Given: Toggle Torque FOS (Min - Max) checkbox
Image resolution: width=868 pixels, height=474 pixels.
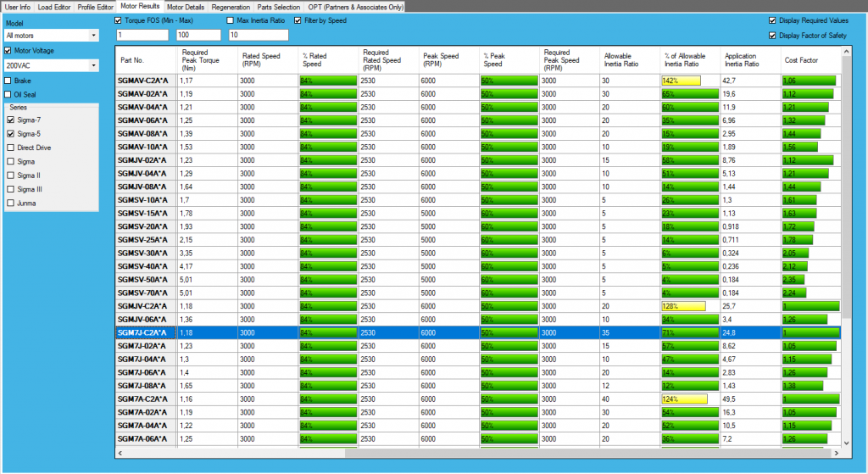Looking at the screenshot, I should point(118,20).
